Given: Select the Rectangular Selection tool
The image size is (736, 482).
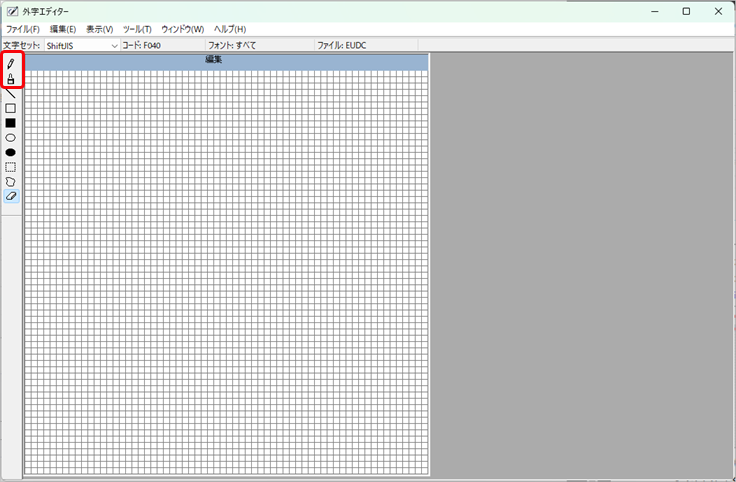Looking at the screenshot, I should [11, 167].
